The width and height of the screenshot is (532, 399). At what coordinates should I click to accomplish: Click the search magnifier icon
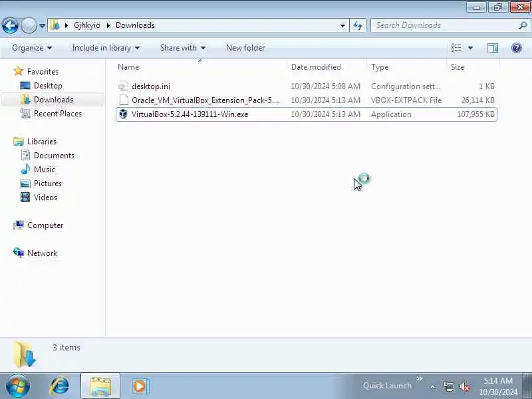tap(523, 25)
